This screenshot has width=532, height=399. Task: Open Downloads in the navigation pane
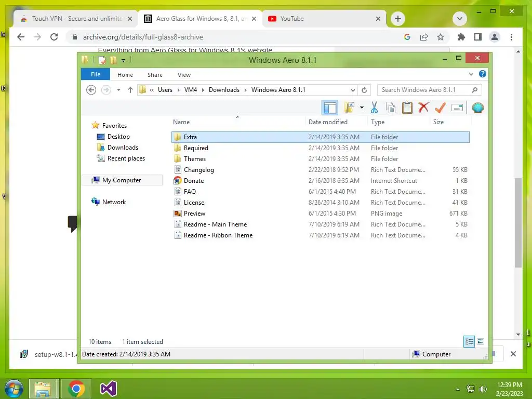coord(117,147)
